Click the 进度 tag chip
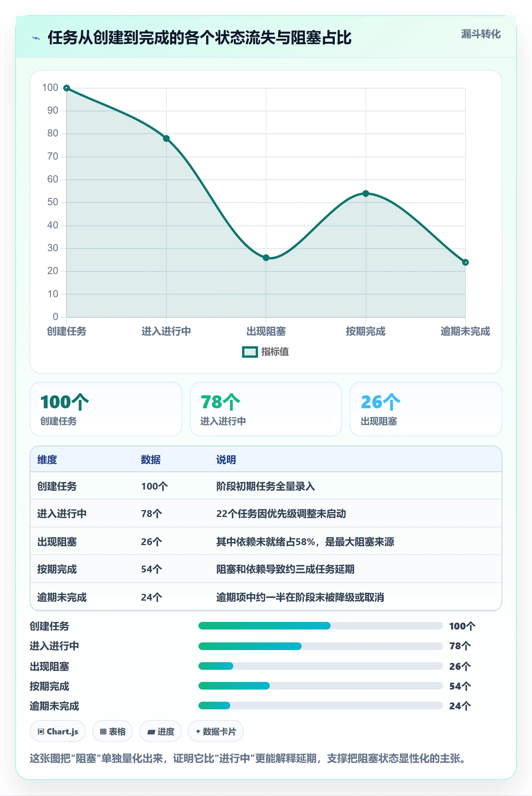 160,731
